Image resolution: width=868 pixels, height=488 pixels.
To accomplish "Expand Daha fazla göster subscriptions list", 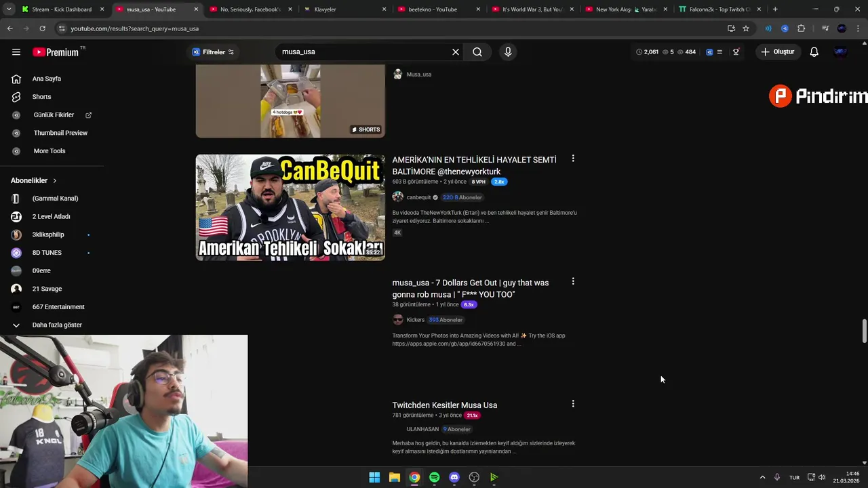I will point(57,325).
